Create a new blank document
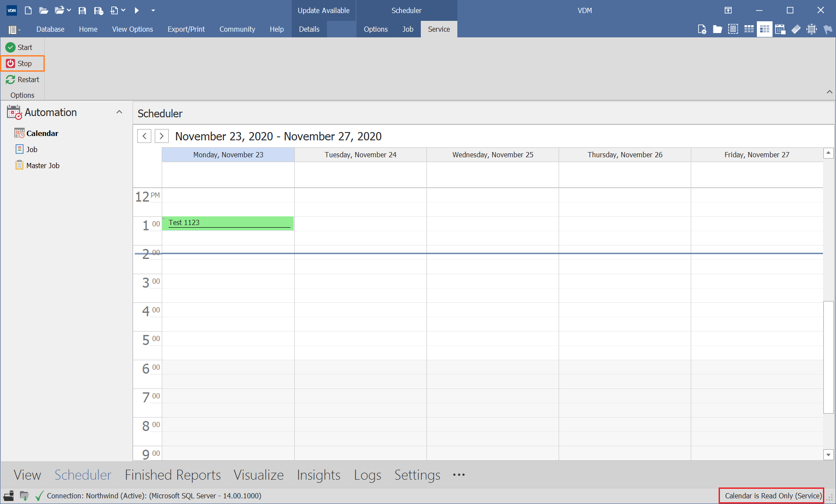 pos(28,10)
